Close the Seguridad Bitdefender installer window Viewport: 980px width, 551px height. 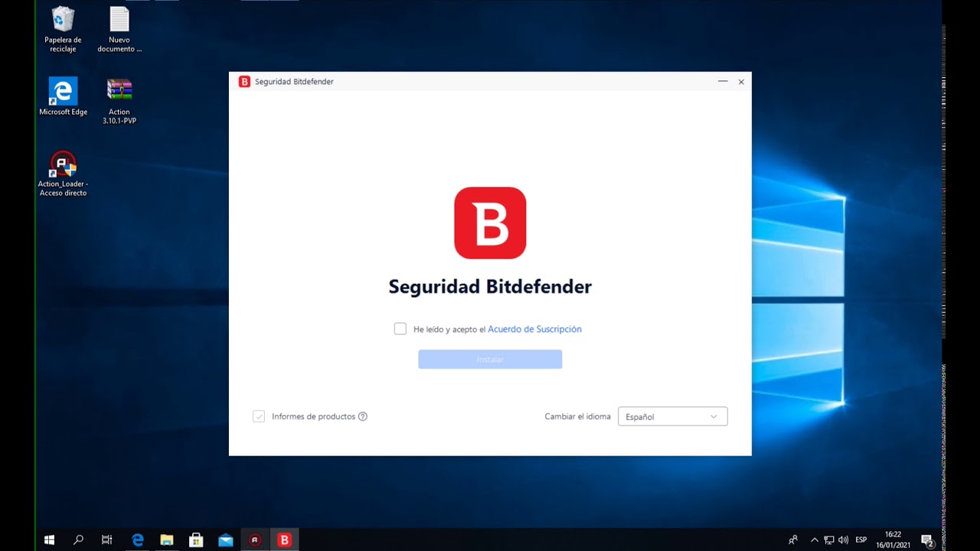(741, 81)
